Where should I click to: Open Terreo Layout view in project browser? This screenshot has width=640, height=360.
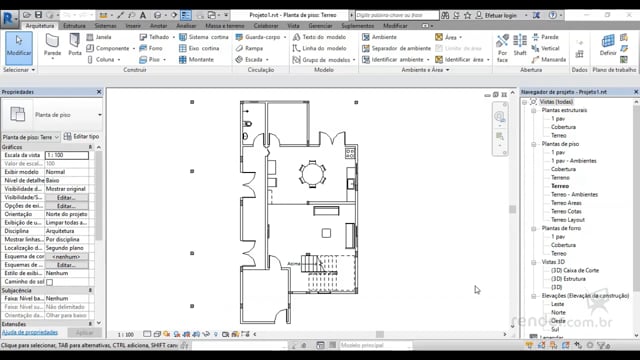568,220
